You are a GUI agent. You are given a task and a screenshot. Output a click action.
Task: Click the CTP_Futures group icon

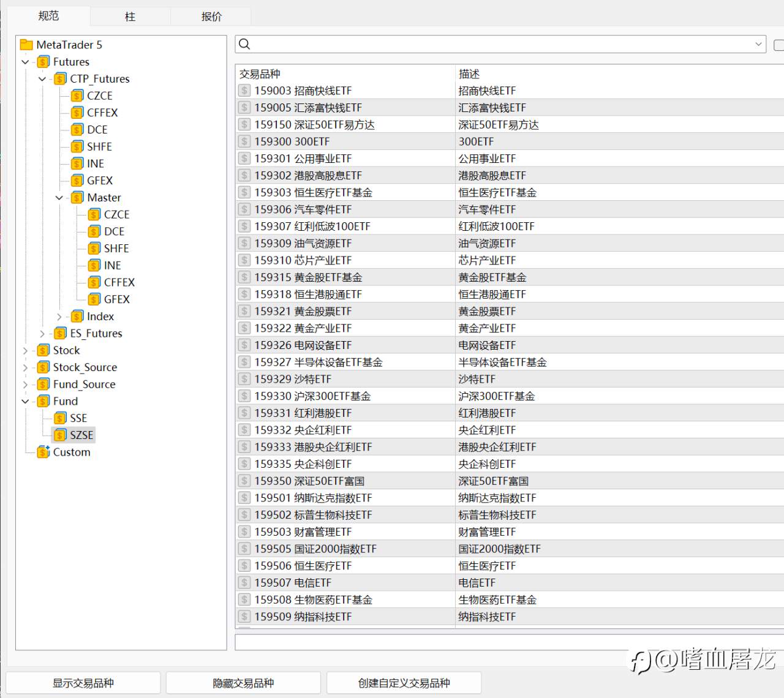coord(60,79)
